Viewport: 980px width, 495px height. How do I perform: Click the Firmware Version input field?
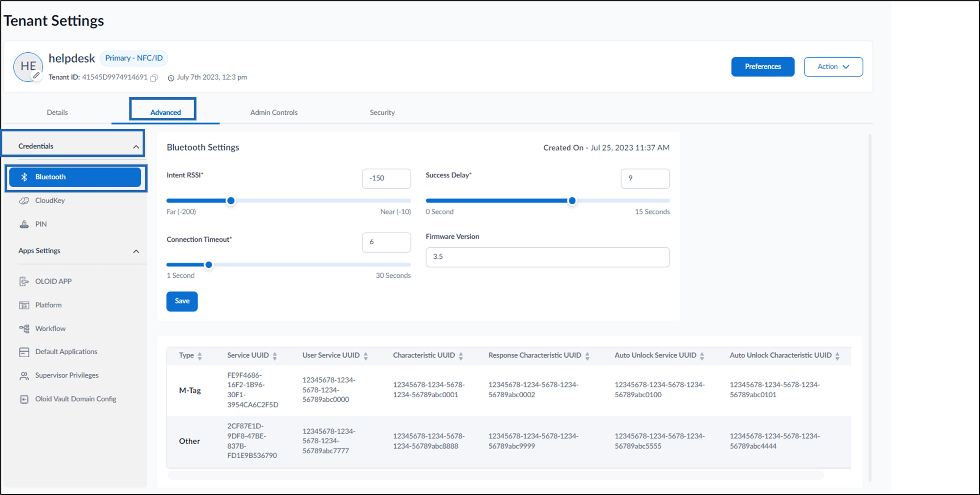click(548, 257)
